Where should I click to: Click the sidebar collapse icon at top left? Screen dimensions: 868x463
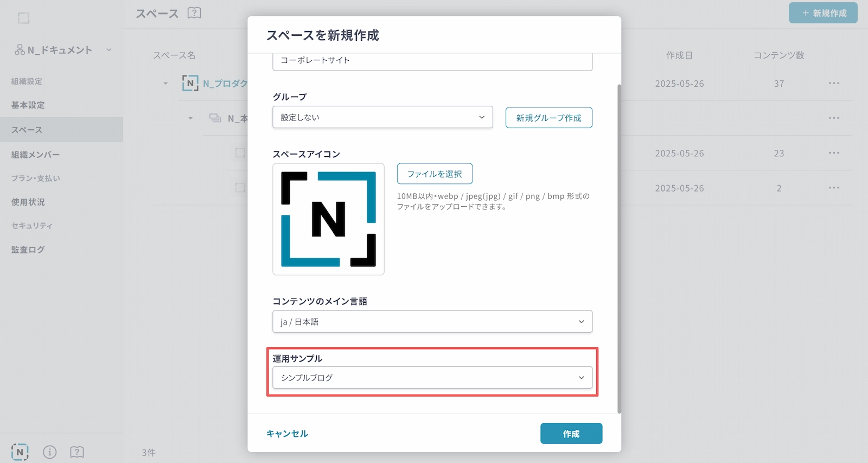24,18
